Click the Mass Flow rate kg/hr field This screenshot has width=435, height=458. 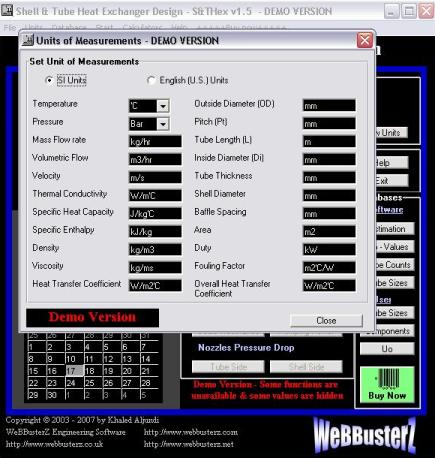tap(155, 142)
